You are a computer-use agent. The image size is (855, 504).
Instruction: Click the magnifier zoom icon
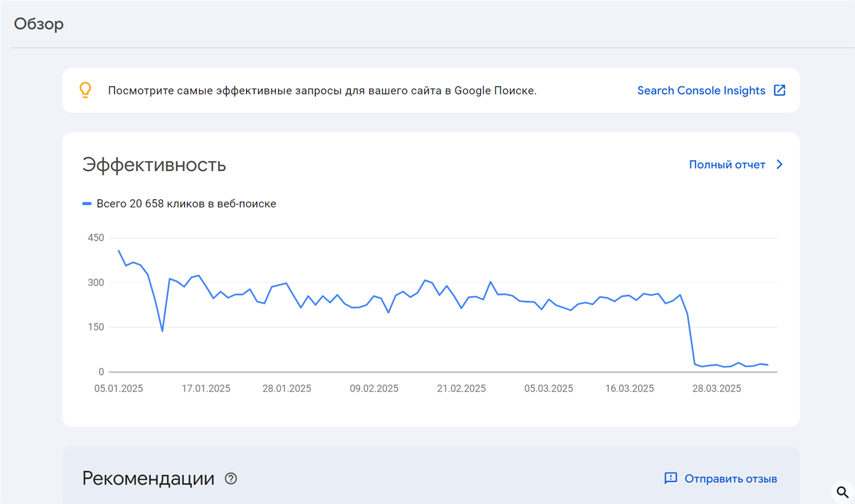coord(842,492)
